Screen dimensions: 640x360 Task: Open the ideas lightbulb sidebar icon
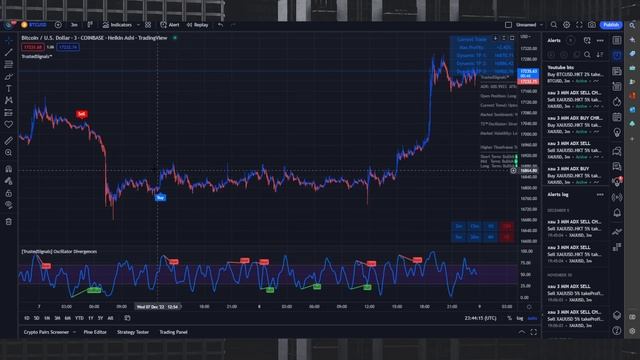(617, 133)
